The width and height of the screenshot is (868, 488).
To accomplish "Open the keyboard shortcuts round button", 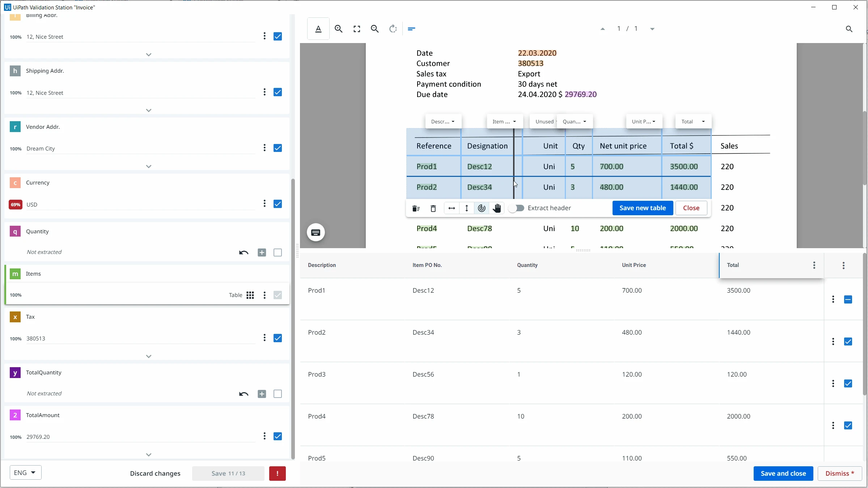I will tap(316, 233).
